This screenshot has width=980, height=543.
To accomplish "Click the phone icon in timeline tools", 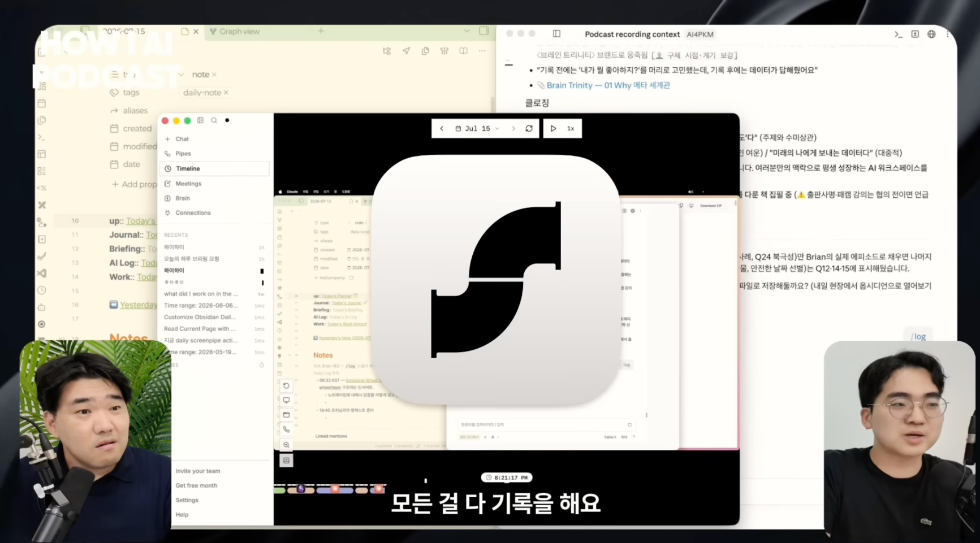I will [x=286, y=430].
